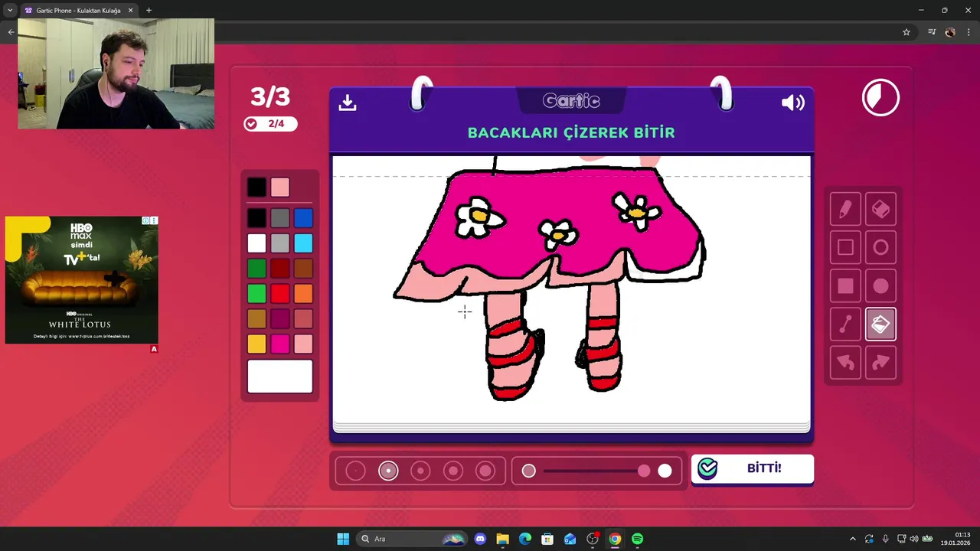This screenshot has width=980, height=551.
Task: Pick the yellow color swatch
Action: (x=256, y=344)
